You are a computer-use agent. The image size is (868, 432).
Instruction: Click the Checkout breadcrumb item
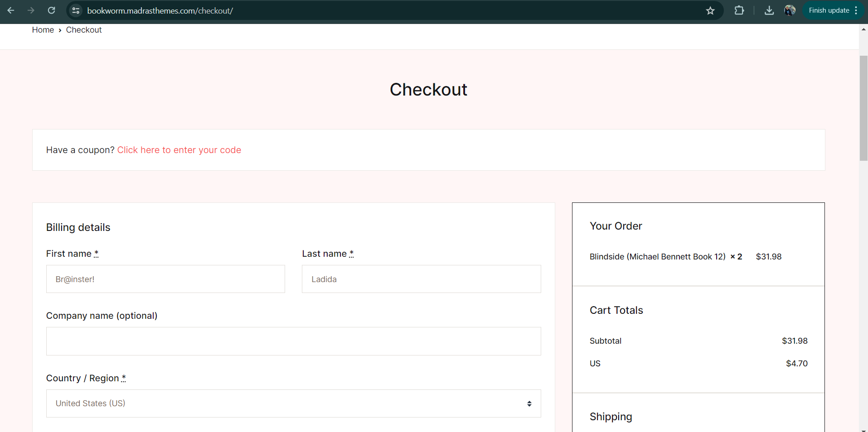click(x=84, y=30)
